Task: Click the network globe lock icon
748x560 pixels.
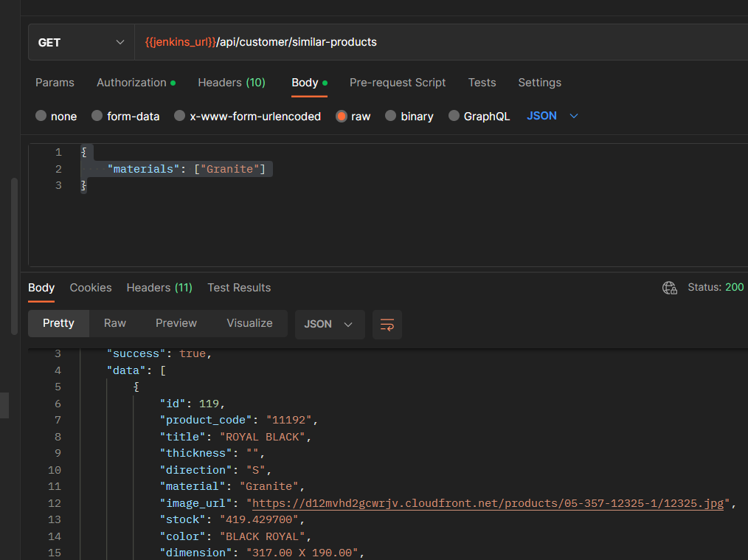Action: (669, 288)
